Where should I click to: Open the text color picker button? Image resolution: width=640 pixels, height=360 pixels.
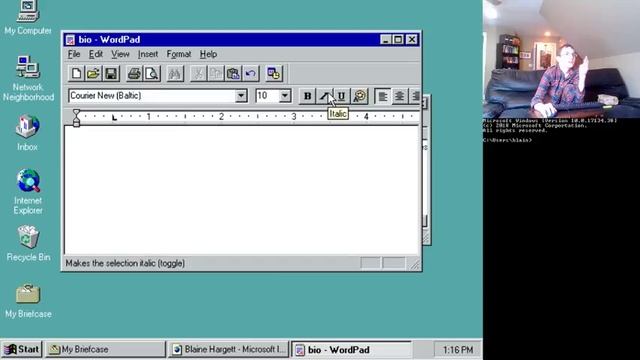pos(360,96)
